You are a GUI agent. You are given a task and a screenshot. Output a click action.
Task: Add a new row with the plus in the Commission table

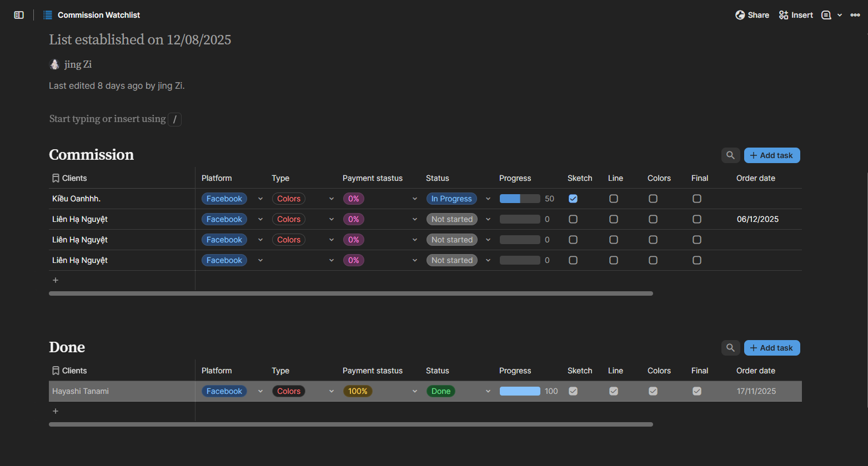point(56,280)
